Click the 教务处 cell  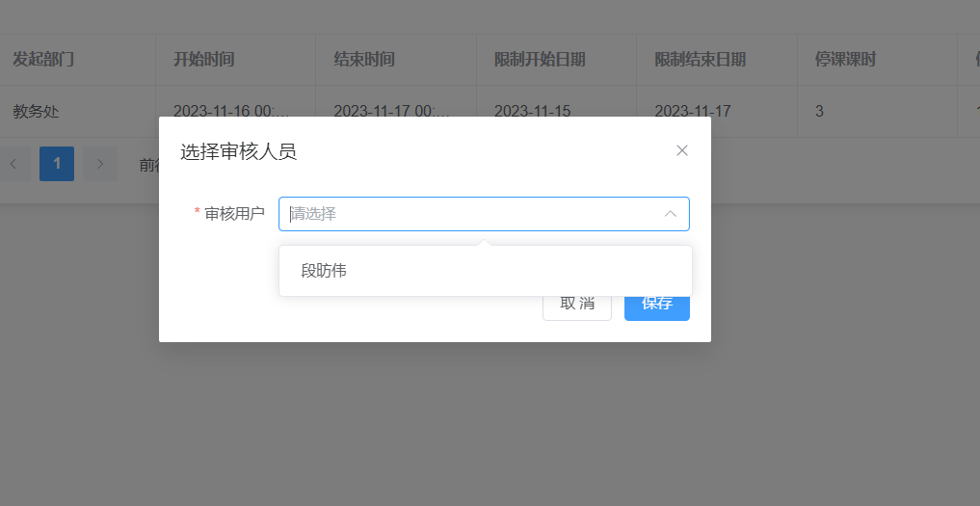(37, 112)
